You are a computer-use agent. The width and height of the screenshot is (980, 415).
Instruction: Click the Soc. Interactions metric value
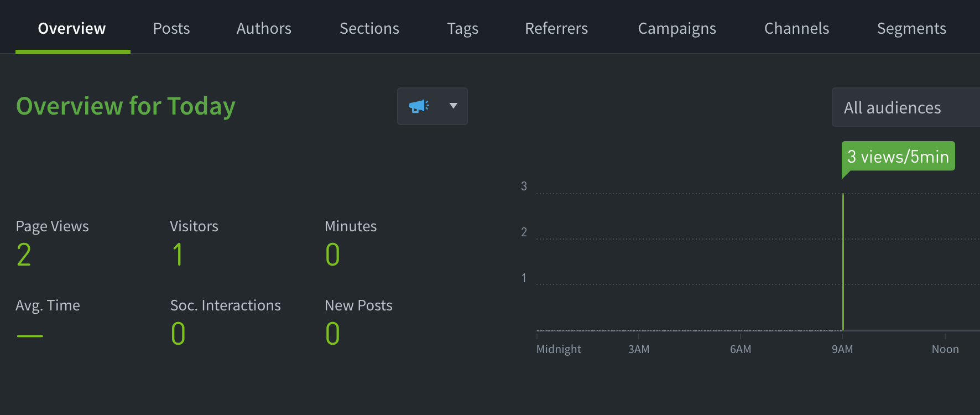click(x=178, y=333)
